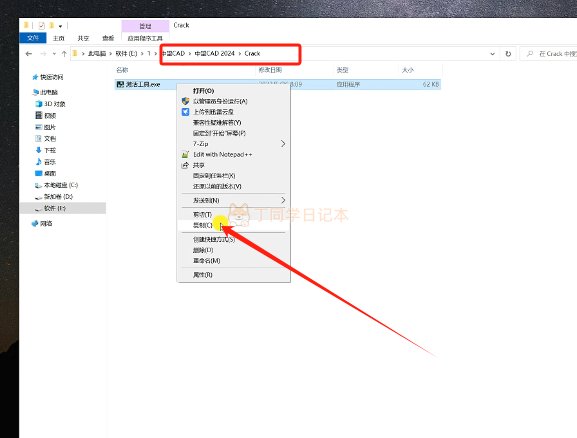
Task: Open the 文件 ribbon tab
Action: click(33, 38)
